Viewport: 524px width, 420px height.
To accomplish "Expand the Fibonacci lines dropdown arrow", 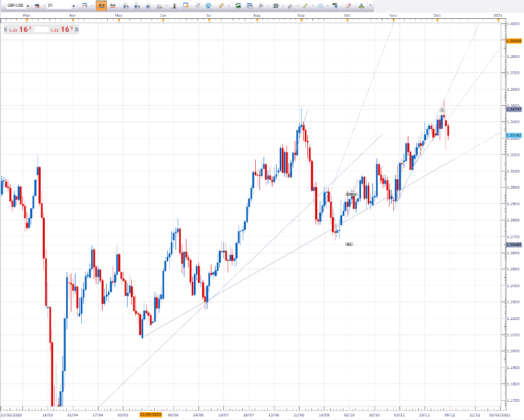I will (283, 6).
